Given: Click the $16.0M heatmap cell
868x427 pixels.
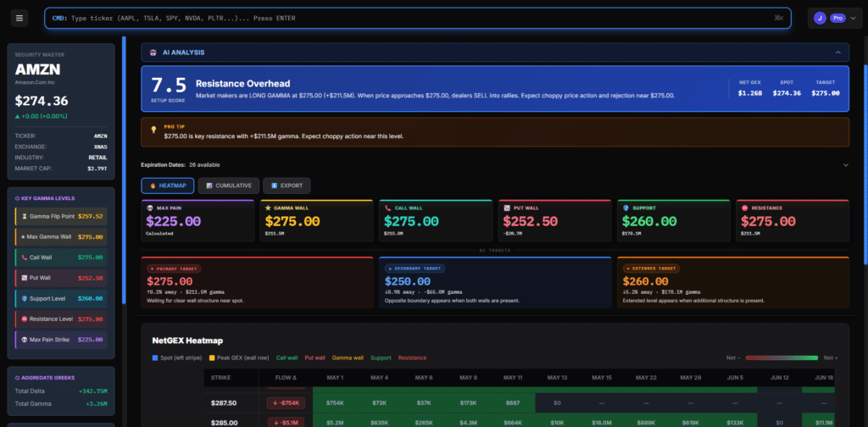Looking at the screenshot, I should click(601, 423).
